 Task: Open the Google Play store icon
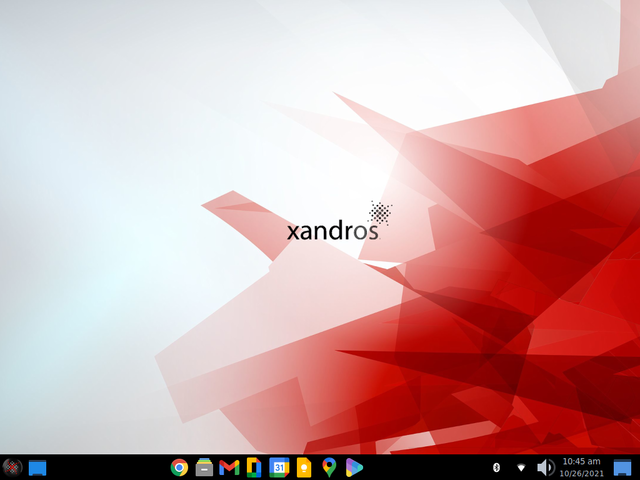[354, 468]
